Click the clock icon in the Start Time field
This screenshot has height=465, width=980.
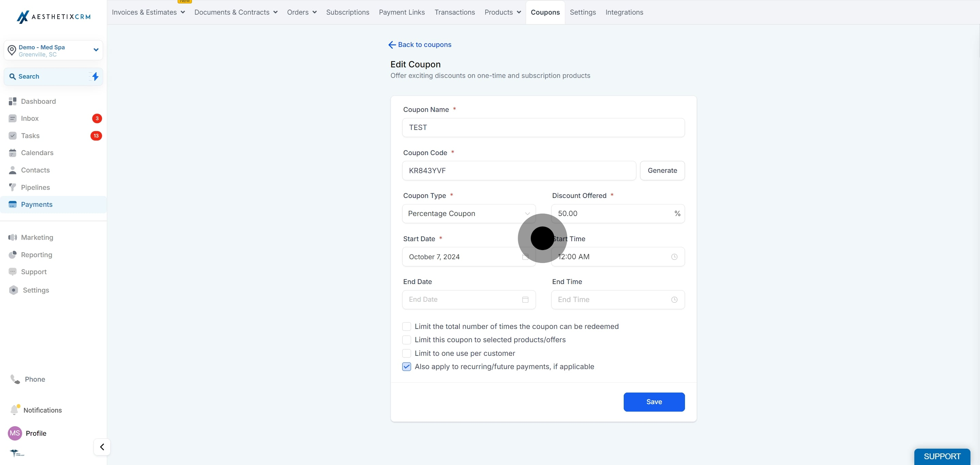pyautogui.click(x=674, y=257)
